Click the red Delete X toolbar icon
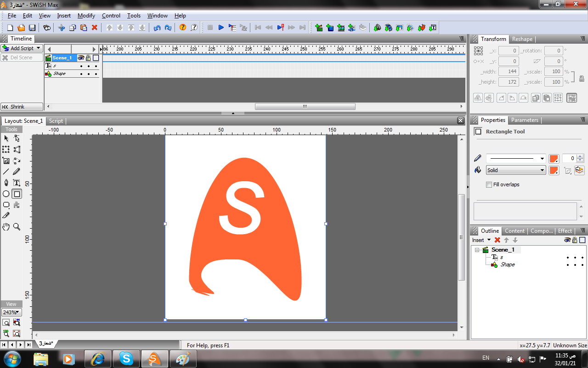 click(x=95, y=28)
